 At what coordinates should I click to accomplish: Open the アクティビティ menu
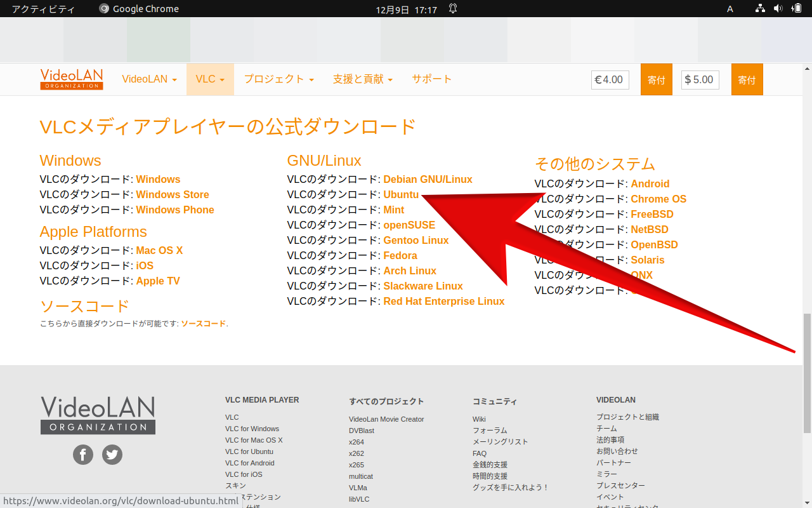44,8
